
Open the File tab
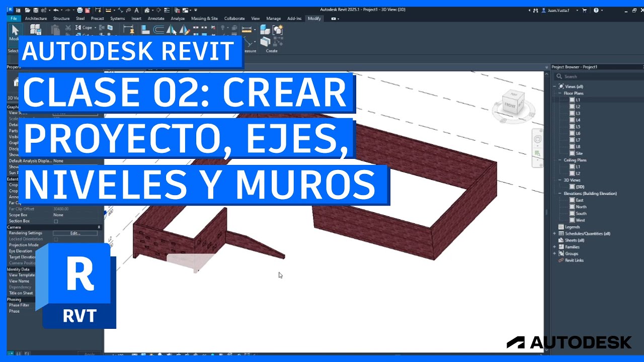(14, 19)
